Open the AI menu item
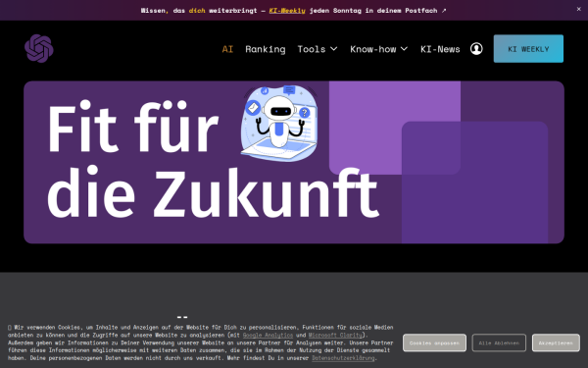Image resolution: width=588 pixels, height=368 pixels. tap(227, 49)
